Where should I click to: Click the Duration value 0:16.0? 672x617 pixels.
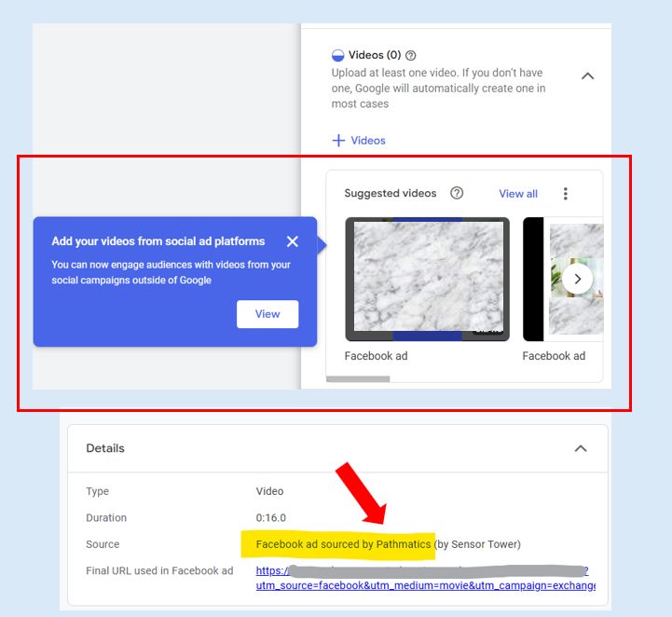(x=271, y=517)
